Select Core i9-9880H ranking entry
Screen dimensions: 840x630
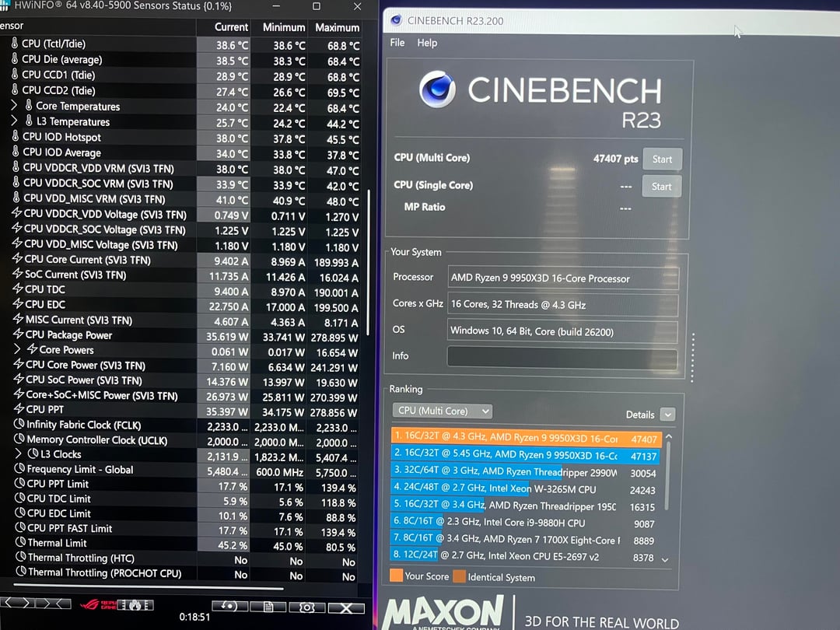[525, 523]
